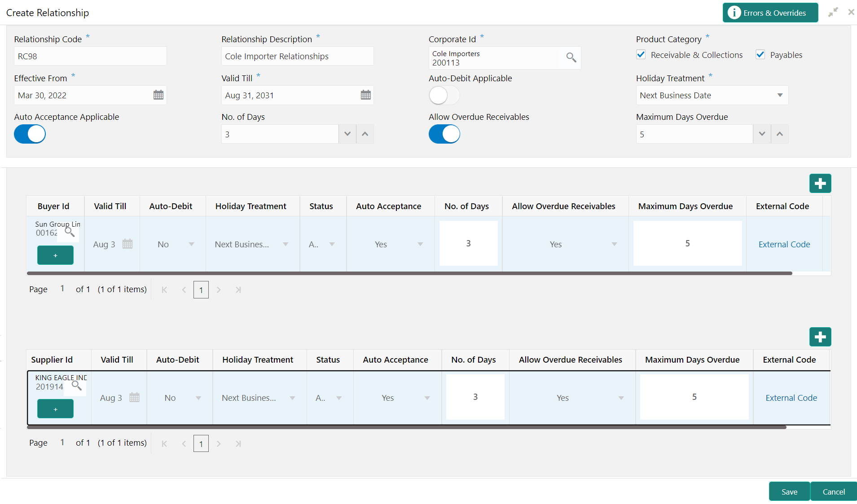Screen dimensions: 857x504
Task: Open the Valid Till calendar picker in header form
Action: pos(366,95)
